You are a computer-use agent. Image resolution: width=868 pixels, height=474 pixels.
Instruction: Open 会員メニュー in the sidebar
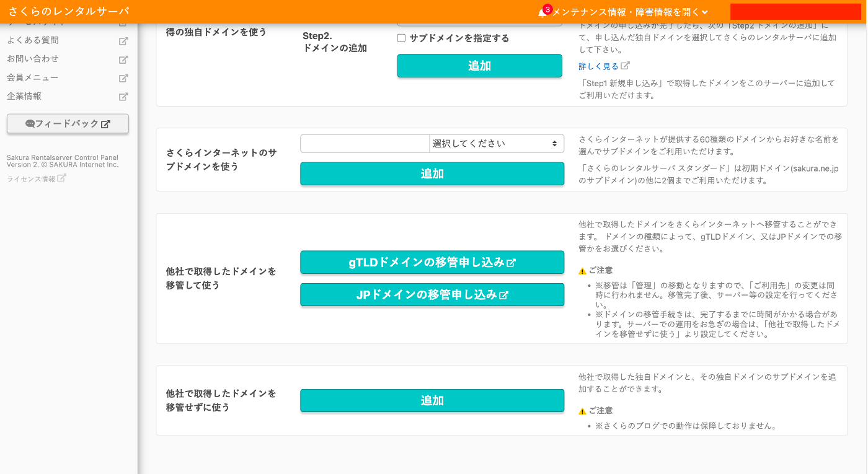coord(35,77)
